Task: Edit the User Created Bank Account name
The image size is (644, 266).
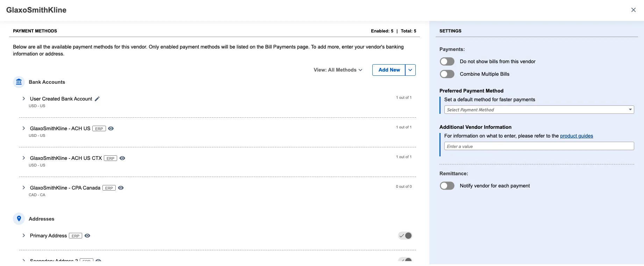Action: click(x=97, y=99)
